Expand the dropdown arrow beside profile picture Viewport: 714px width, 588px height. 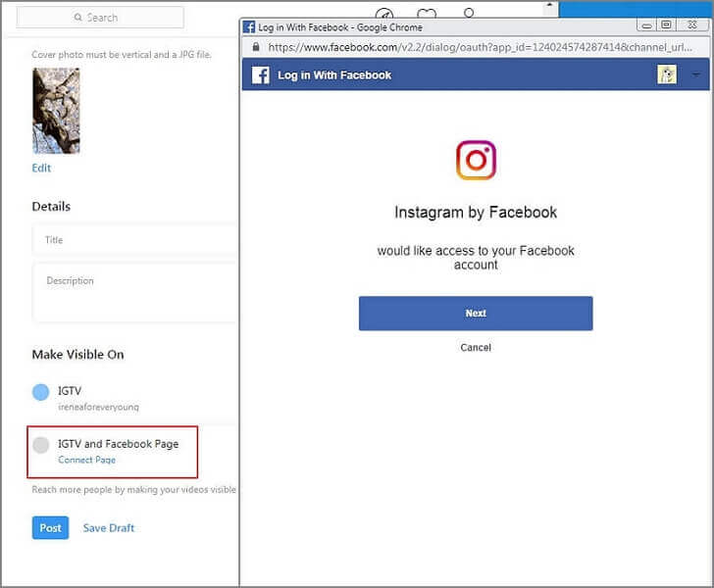pyautogui.click(x=695, y=74)
